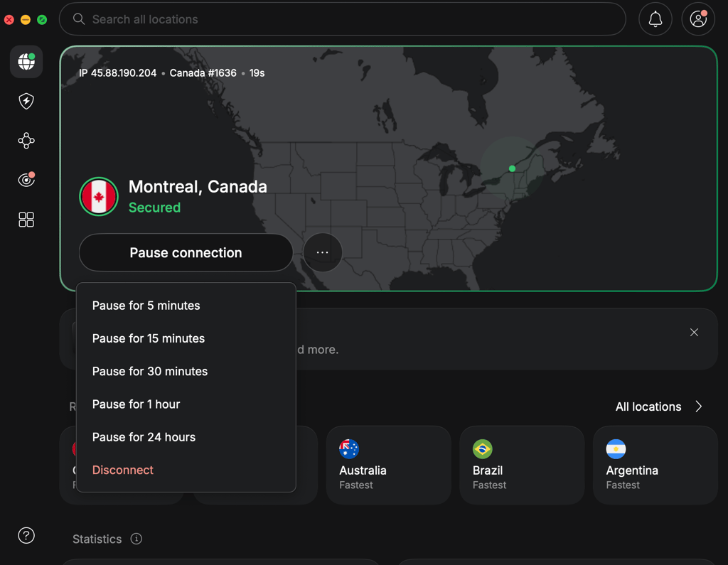Click the Pause connection button
728x565 pixels.
(x=186, y=252)
